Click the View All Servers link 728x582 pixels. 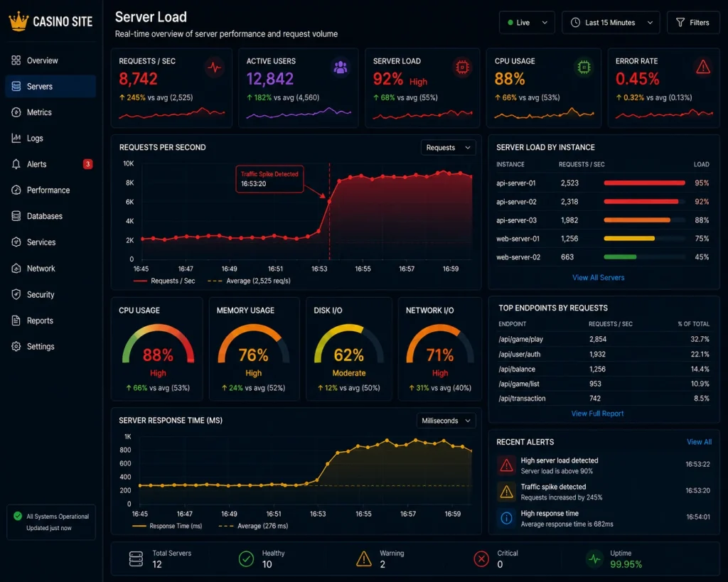(x=598, y=278)
